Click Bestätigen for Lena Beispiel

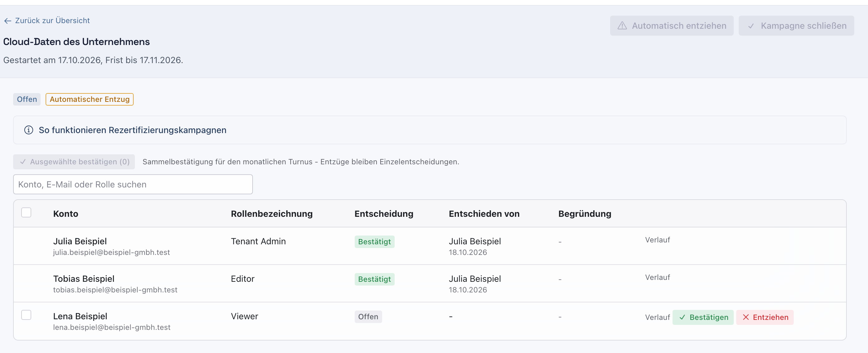coord(703,317)
